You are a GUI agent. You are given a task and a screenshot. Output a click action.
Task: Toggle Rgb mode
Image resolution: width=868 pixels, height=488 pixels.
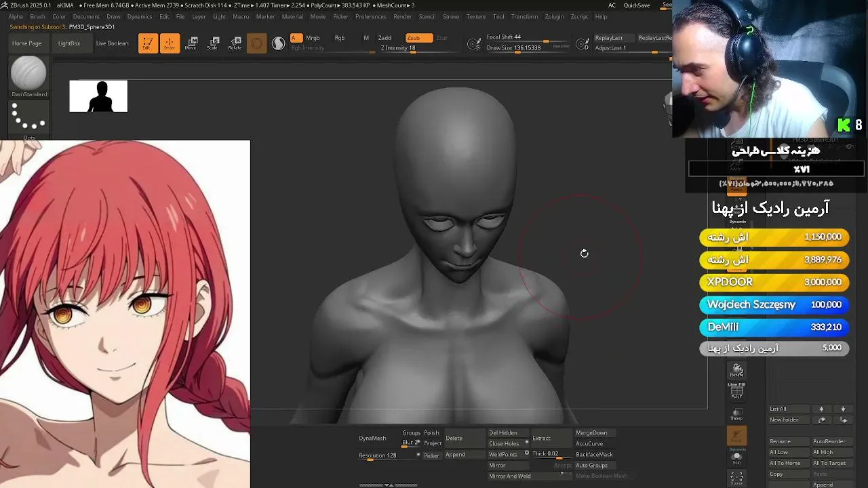[x=340, y=38]
